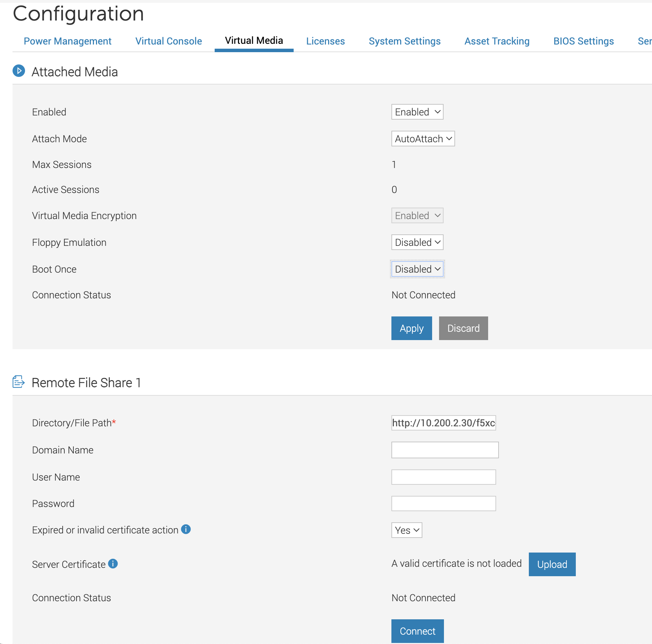The width and height of the screenshot is (652, 644).
Task: Change the Boot Once dropdown
Action: click(x=417, y=269)
